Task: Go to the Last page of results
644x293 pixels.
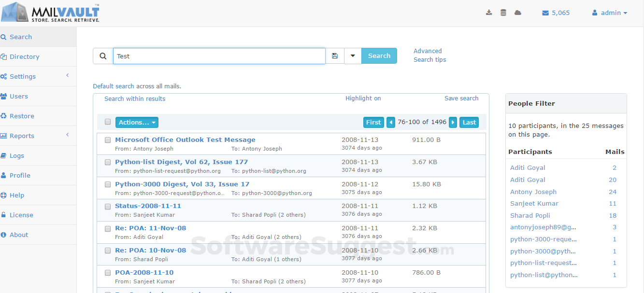Action: [x=469, y=122]
